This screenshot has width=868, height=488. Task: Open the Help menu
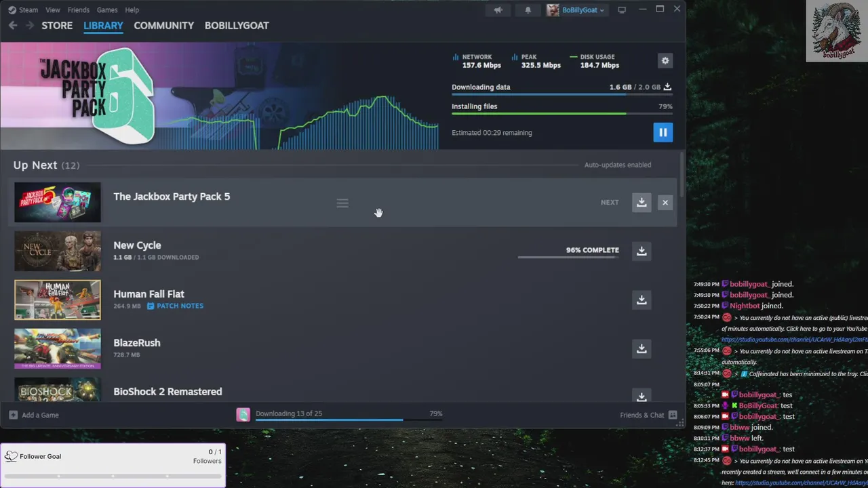(132, 10)
